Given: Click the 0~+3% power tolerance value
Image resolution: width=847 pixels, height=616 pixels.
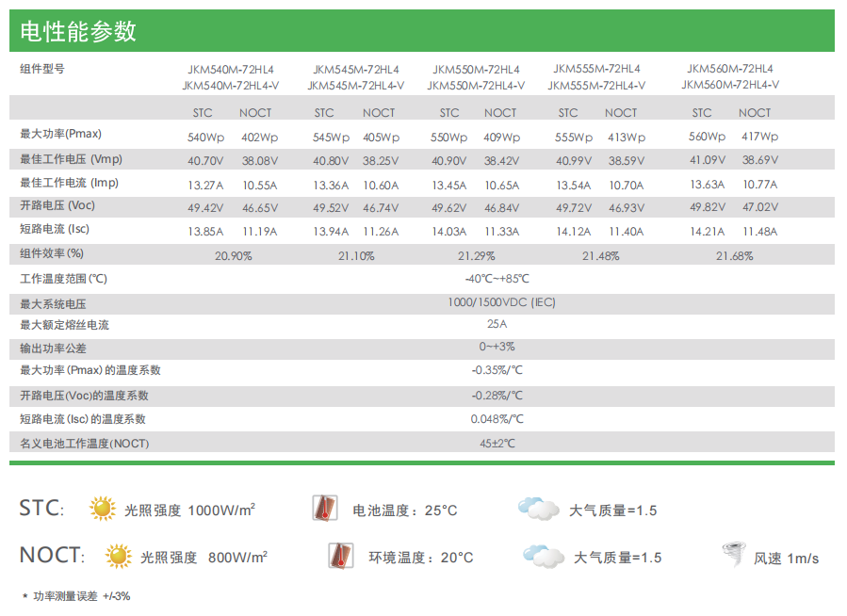Looking at the screenshot, I should [497, 347].
